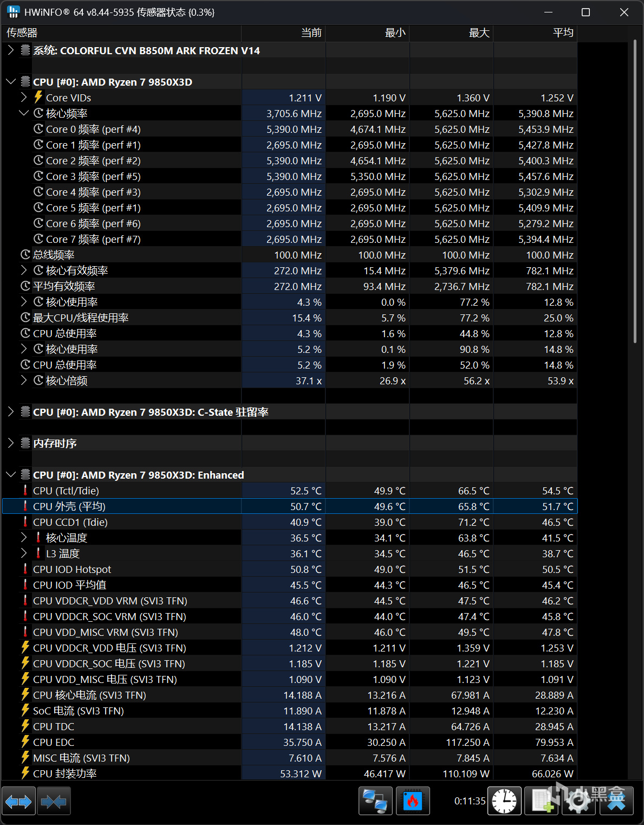Screen dimensions: 644x825
Task: Open the network remote monitoring icon
Action: [x=375, y=801]
